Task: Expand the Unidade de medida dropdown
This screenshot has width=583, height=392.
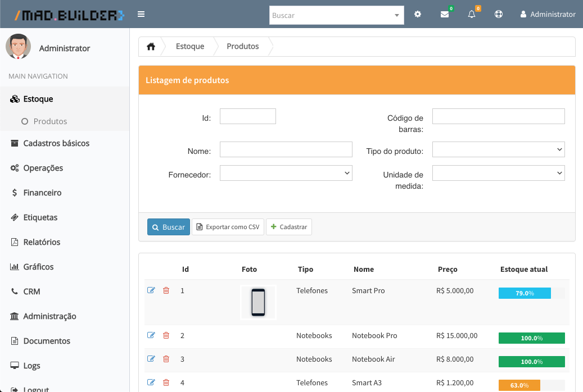Action: 498,173
